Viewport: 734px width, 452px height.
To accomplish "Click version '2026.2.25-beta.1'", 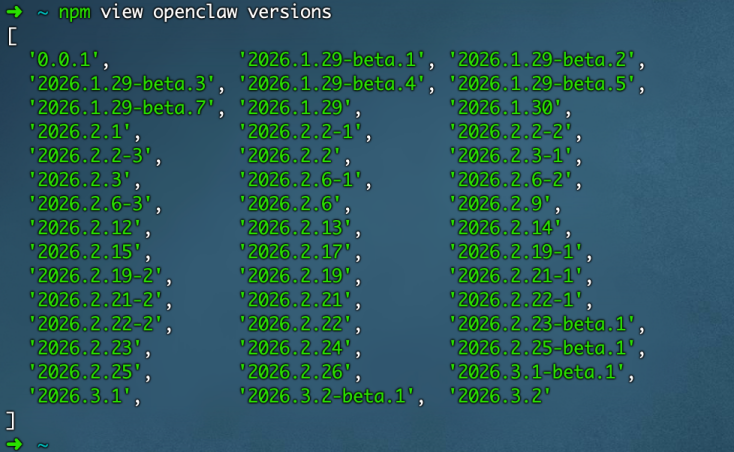I will tap(542, 348).
